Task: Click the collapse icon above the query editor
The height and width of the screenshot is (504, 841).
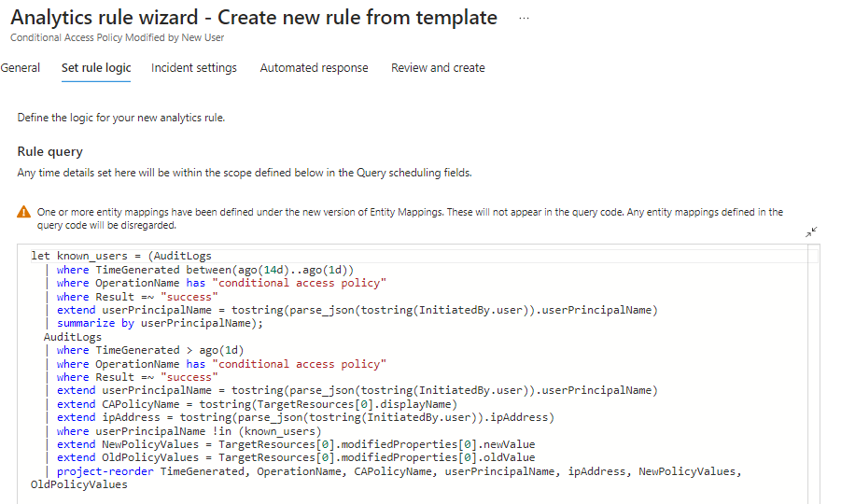Action: (x=811, y=232)
